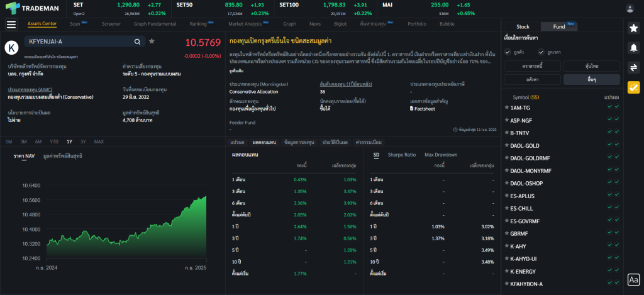Screen dimensions: 644x295
Task: Click the Aa font size icon
Action: 633,279
